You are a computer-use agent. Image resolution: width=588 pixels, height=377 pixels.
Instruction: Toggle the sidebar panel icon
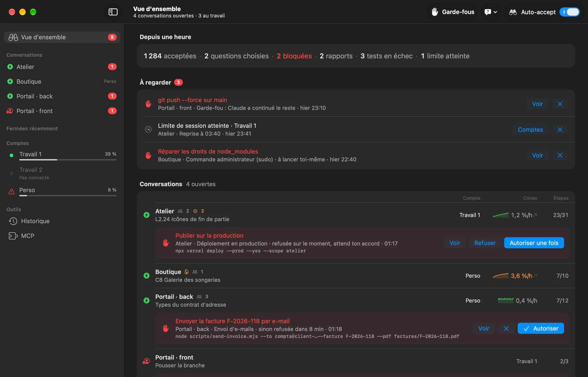click(x=113, y=12)
